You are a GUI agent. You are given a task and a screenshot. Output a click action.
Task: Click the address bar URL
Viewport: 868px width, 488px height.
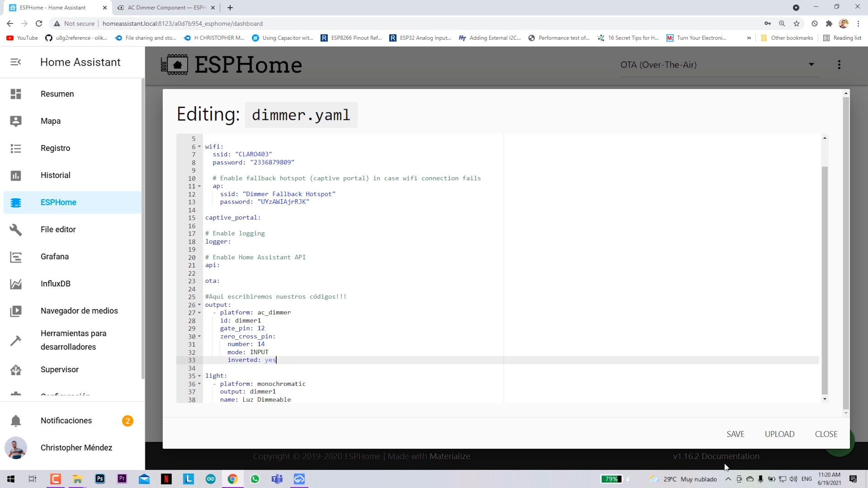(x=183, y=23)
